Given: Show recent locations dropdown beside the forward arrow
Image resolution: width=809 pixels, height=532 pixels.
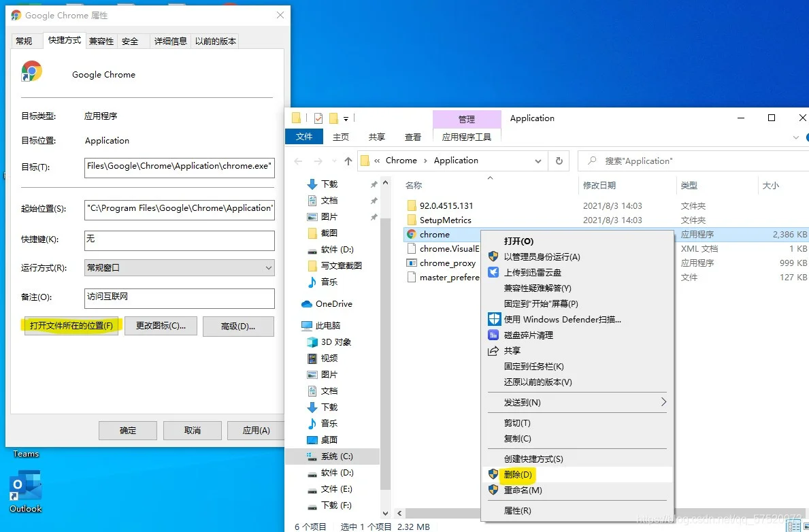Looking at the screenshot, I should click(x=334, y=161).
